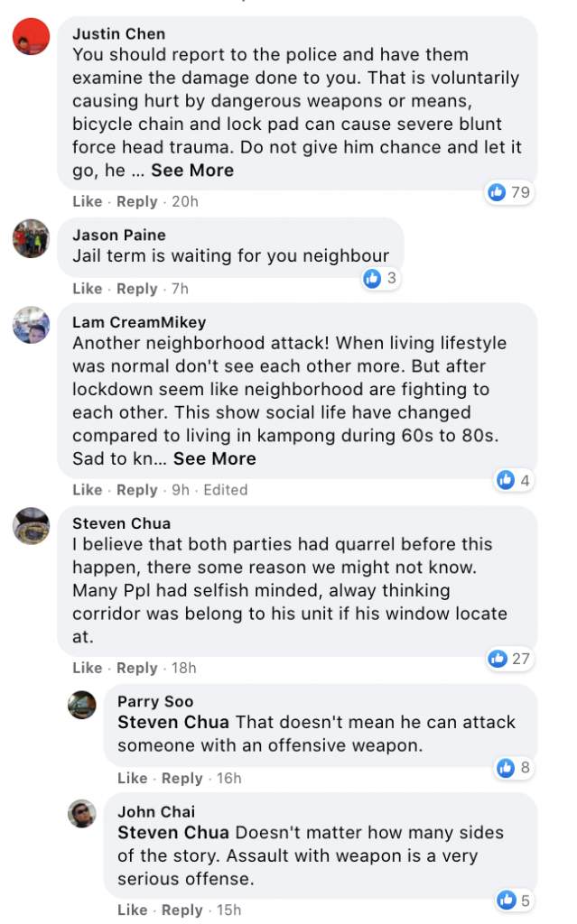Expand Lam CreamMikey's comment with See More
This screenshot has width=577, height=924.
[x=215, y=458]
